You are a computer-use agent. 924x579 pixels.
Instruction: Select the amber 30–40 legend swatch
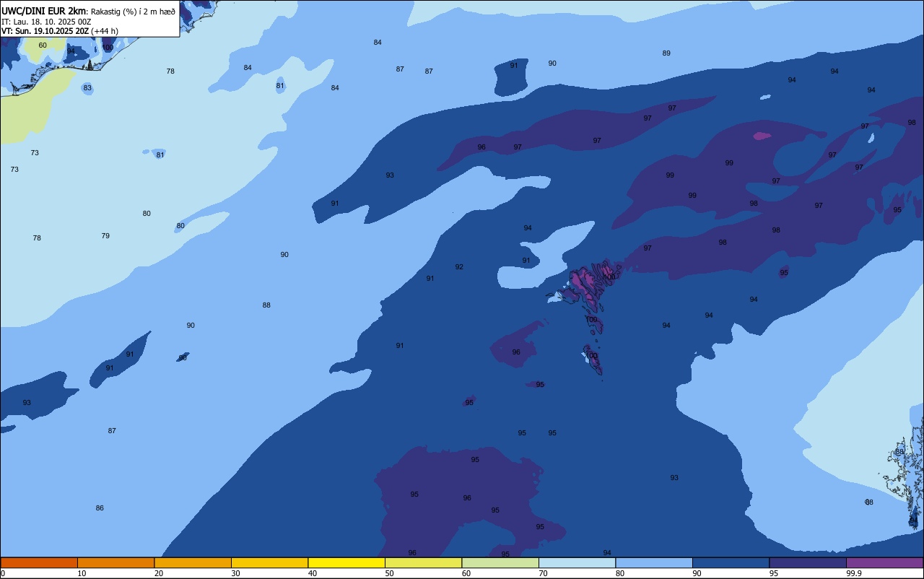click(269, 562)
